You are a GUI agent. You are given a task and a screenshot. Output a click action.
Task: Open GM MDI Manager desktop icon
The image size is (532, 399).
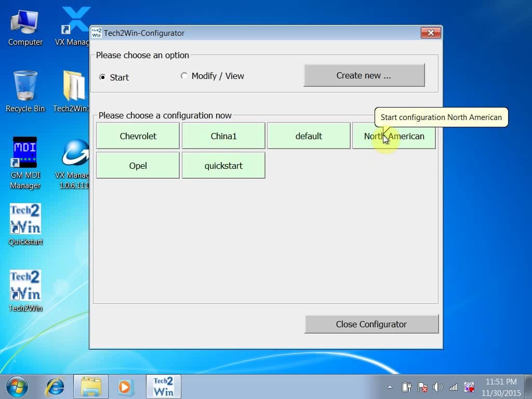tap(25, 163)
